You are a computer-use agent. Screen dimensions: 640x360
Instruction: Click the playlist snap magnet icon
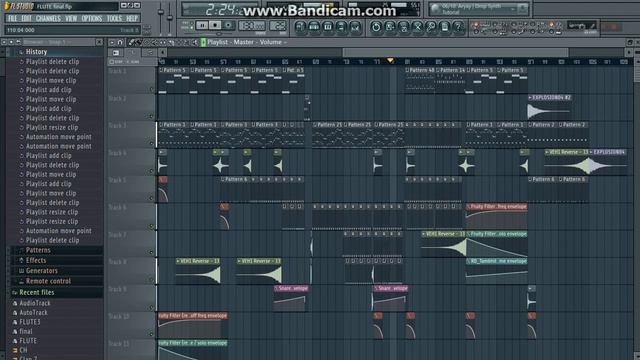pos(120,42)
